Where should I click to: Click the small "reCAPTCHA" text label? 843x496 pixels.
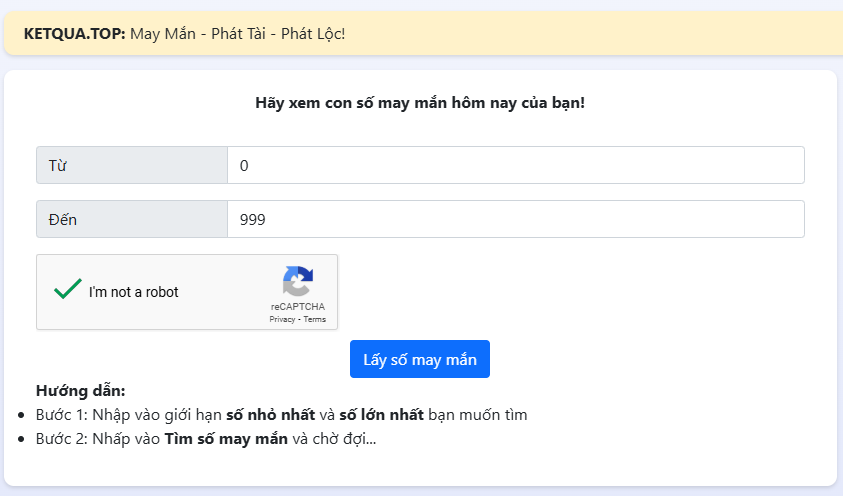(x=297, y=307)
